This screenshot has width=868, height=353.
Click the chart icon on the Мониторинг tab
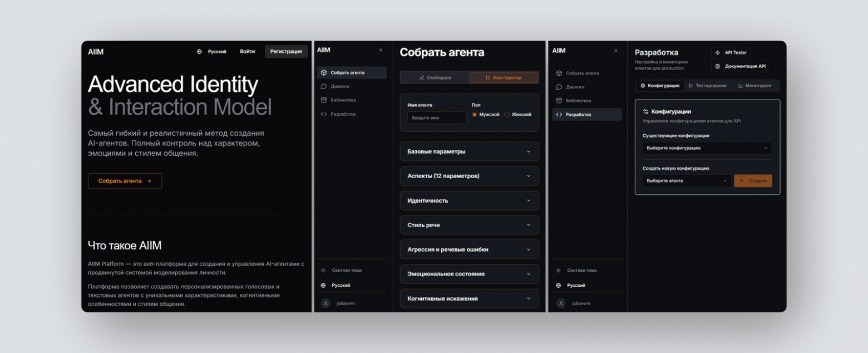click(740, 86)
